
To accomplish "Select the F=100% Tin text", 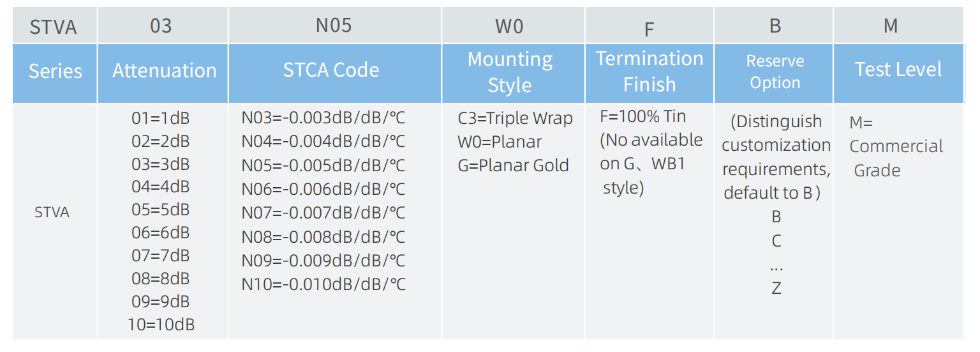I will 643,117.
